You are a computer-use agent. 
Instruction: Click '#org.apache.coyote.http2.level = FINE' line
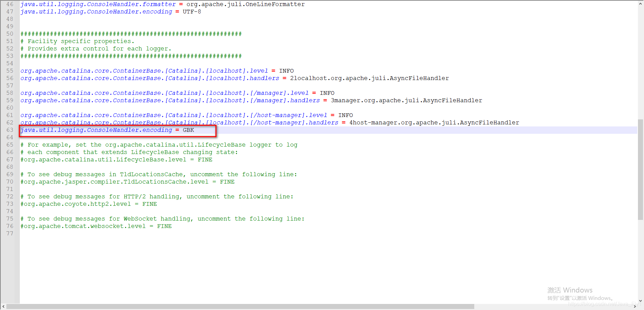89,204
